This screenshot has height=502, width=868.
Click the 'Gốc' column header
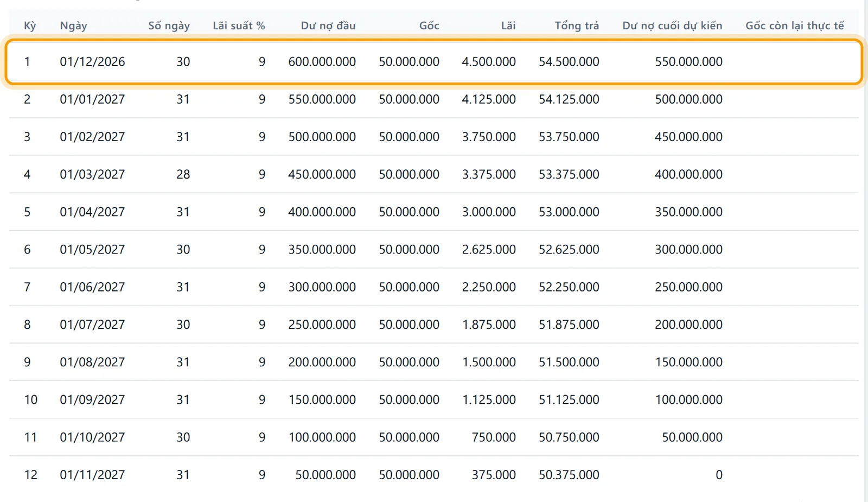[429, 26]
